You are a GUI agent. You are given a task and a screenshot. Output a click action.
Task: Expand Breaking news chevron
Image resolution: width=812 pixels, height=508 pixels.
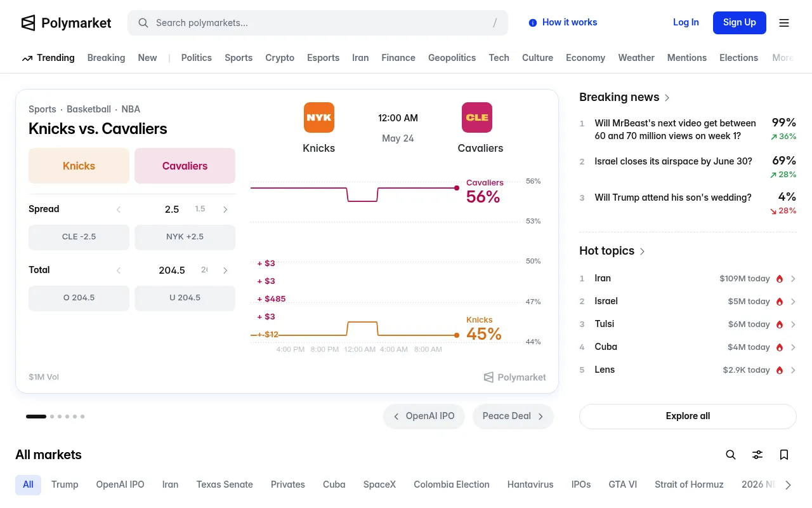click(667, 98)
